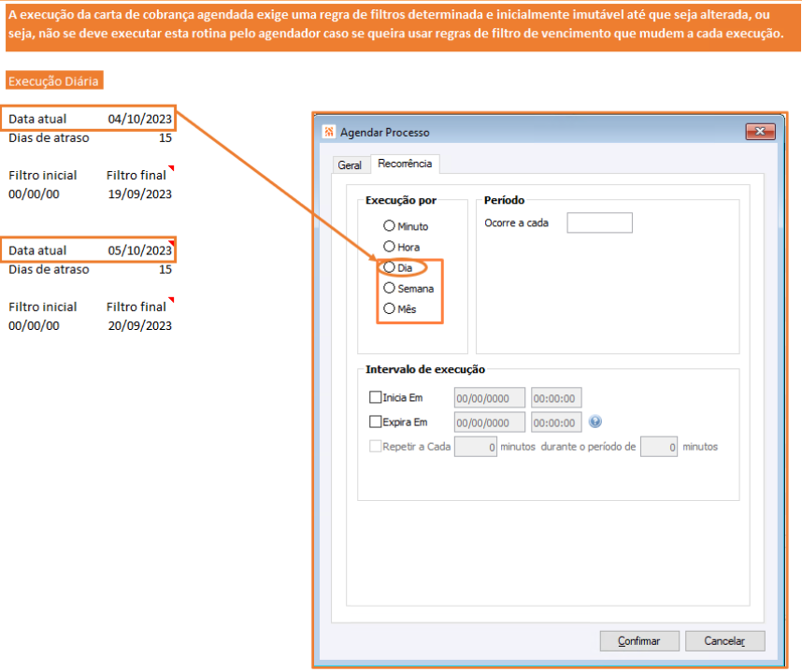
Task: Click the Inicia Em time field
Action: click(556, 398)
